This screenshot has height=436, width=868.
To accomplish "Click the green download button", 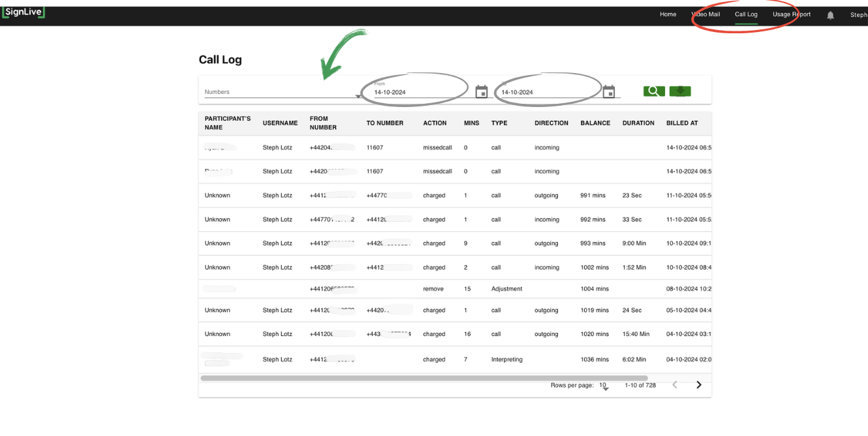I will click(680, 91).
